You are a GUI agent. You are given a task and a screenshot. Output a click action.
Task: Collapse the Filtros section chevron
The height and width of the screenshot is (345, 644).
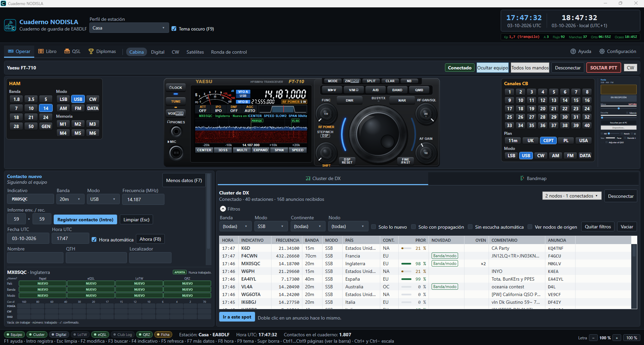coord(223,209)
